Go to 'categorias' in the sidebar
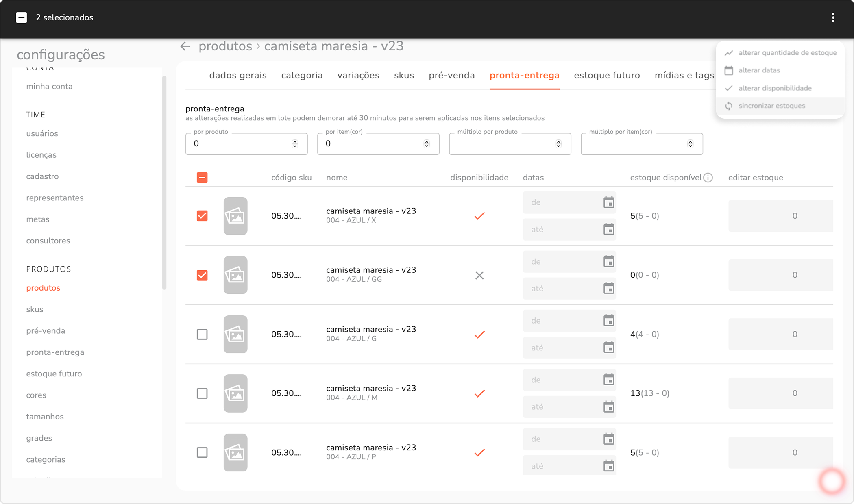The width and height of the screenshot is (854, 504). tap(46, 459)
